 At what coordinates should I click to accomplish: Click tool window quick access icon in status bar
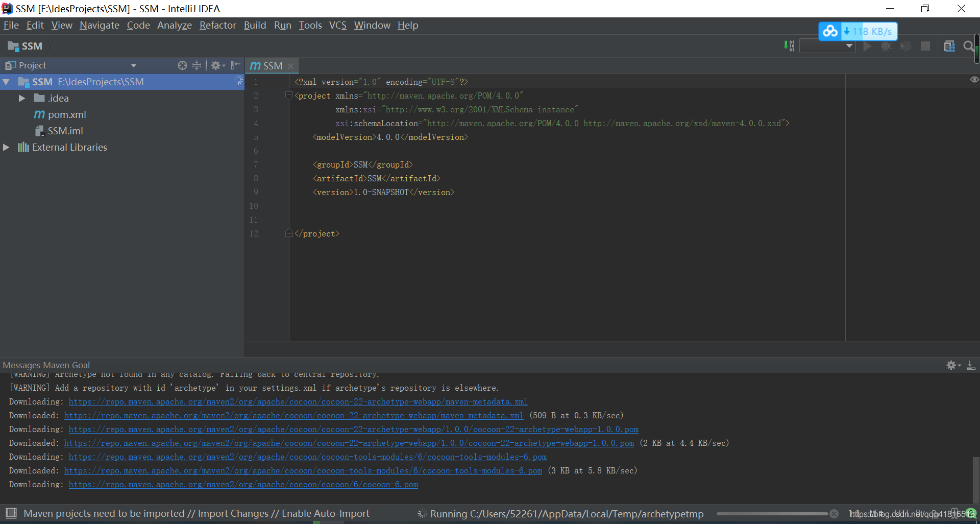[11, 513]
